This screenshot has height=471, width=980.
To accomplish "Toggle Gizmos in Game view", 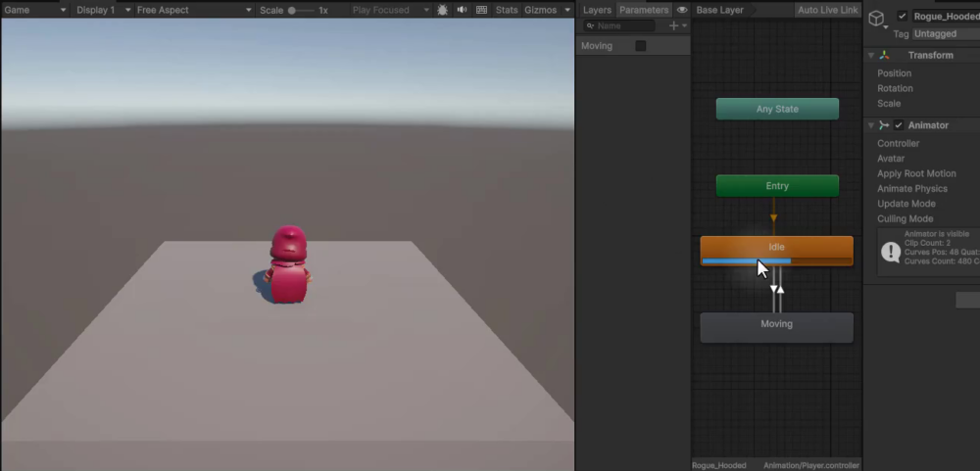I will point(541,10).
